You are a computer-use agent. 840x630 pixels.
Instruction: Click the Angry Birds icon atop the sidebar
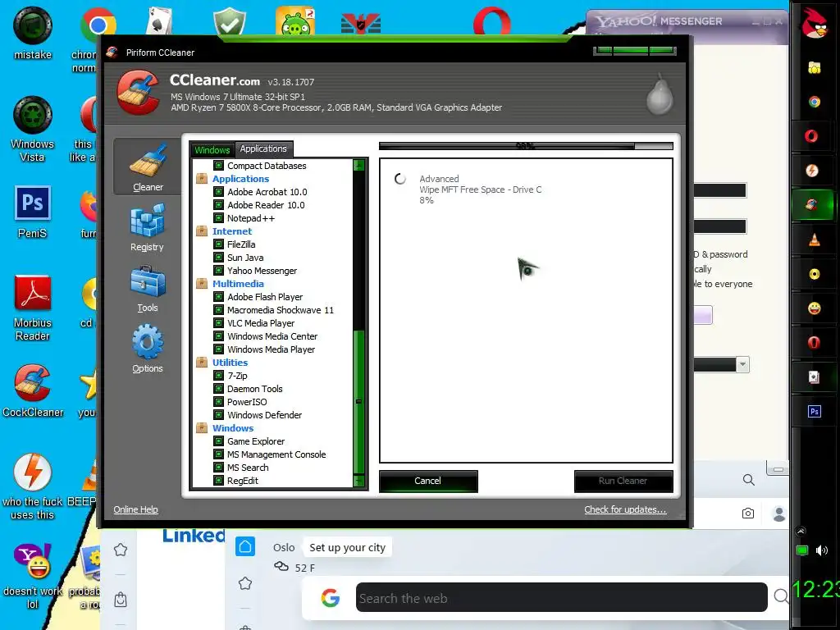[x=815, y=23]
